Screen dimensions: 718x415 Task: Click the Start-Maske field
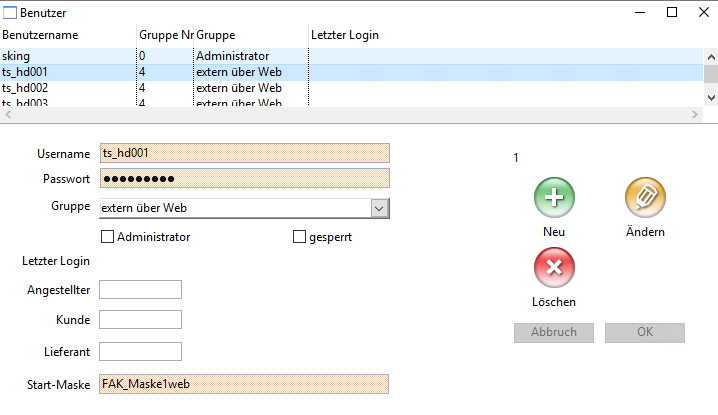[x=244, y=385]
